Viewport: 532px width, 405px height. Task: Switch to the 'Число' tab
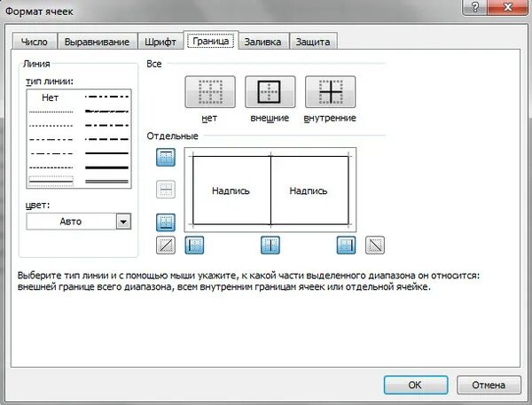[35, 42]
